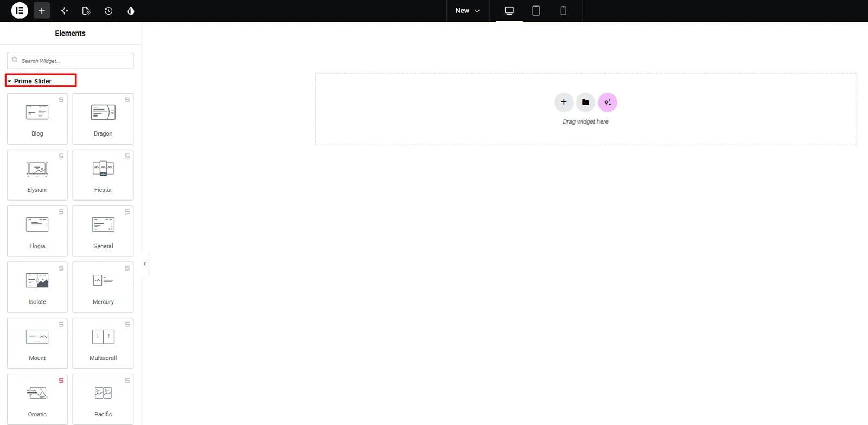Select the Mercury slider widget
Viewport: 868px width, 425px height.
click(103, 287)
